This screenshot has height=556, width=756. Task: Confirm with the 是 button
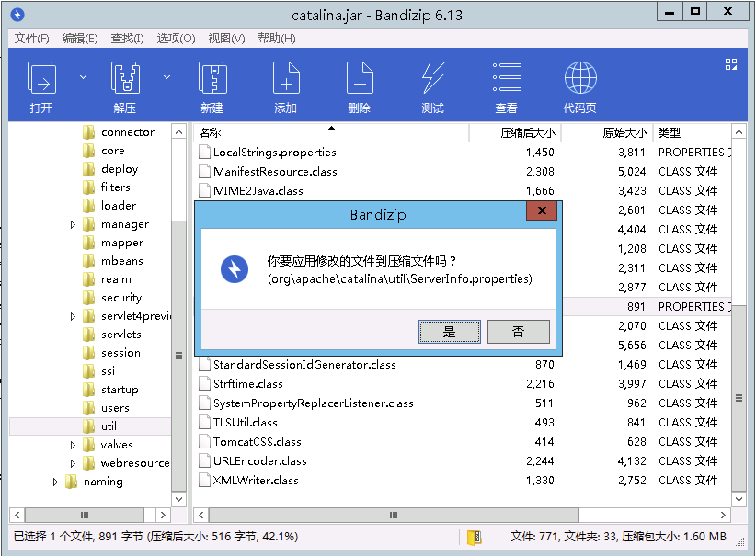[450, 332]
